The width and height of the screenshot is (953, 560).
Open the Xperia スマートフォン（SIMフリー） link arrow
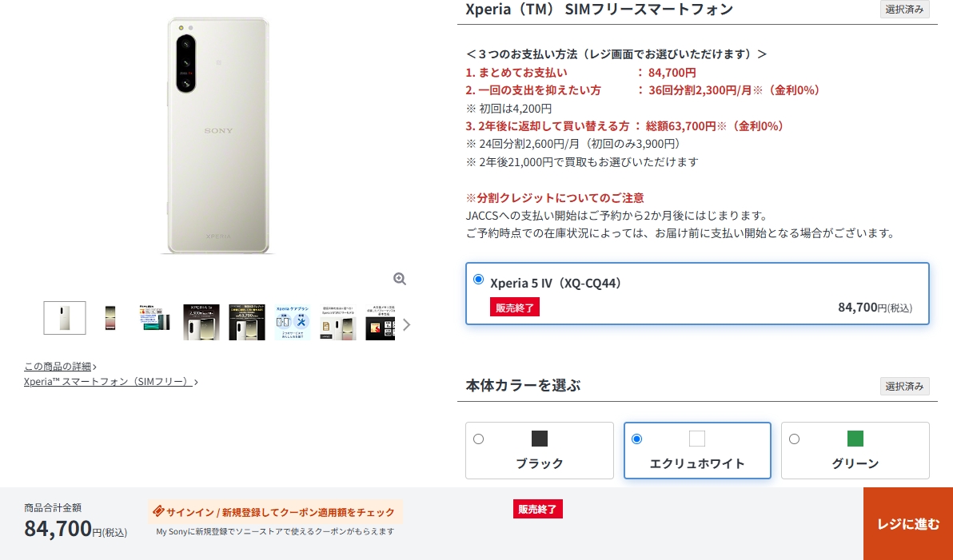coord(196,382)
